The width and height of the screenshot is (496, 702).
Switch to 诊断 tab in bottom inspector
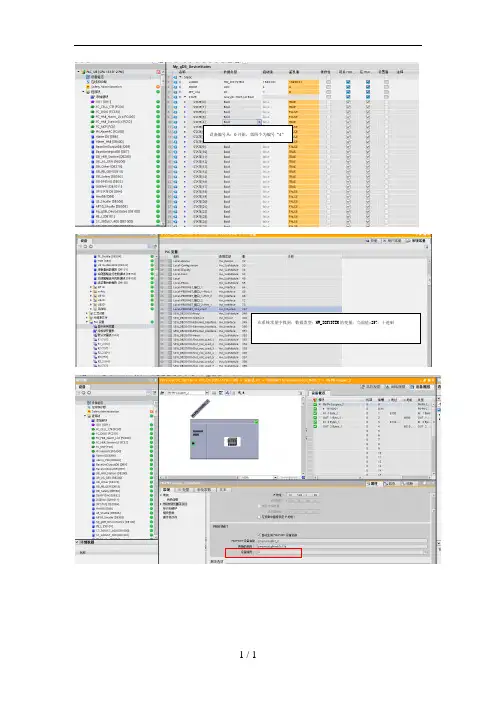click(408, 484)
